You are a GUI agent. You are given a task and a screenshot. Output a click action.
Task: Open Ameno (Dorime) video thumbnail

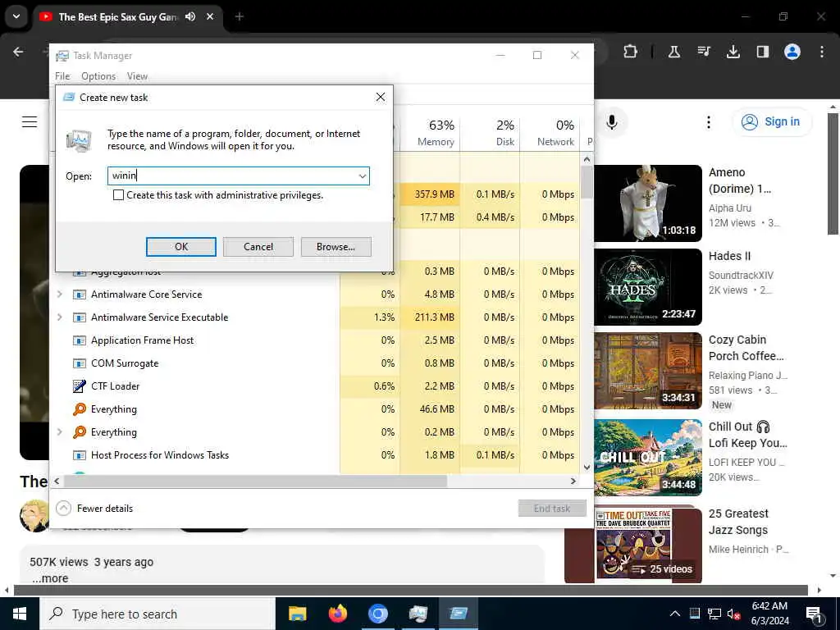648,203
